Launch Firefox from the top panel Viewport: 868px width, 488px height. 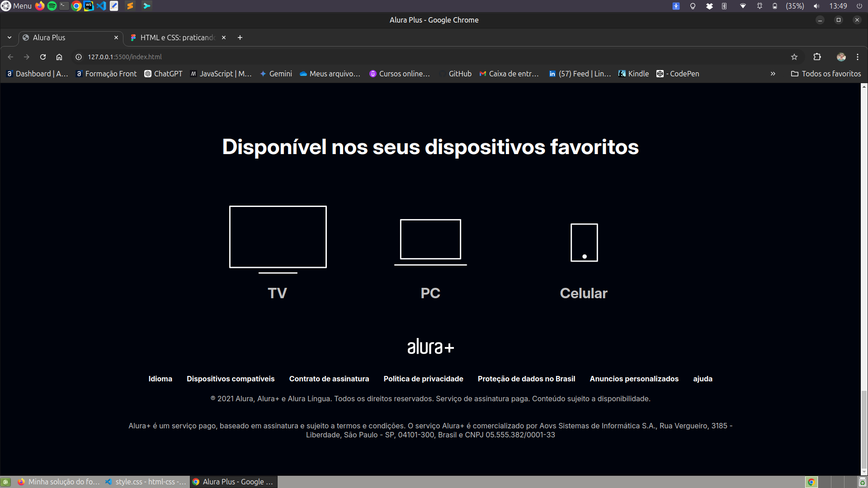[x=40, y=6]
